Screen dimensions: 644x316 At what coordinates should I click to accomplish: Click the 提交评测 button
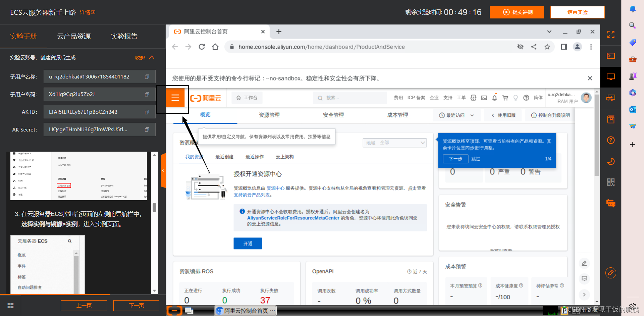[x=517, y=12]
